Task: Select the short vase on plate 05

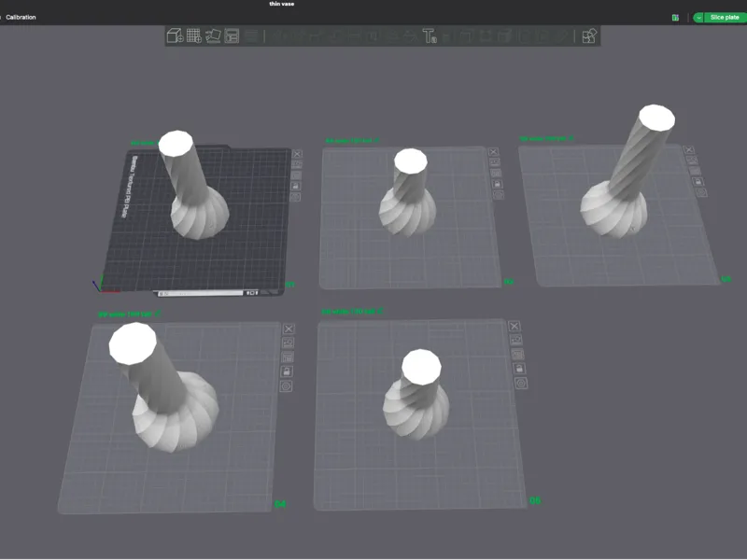Action: [416, 395]
